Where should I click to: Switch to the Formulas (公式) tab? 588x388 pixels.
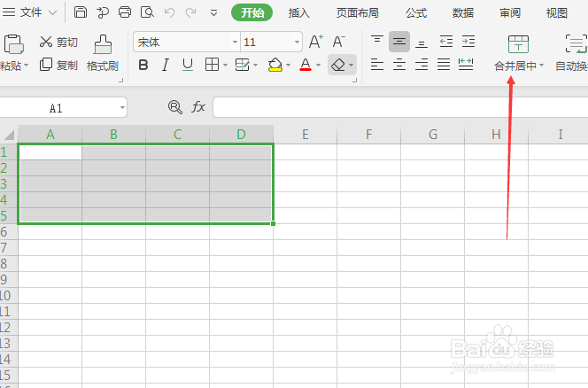point(416,13)
